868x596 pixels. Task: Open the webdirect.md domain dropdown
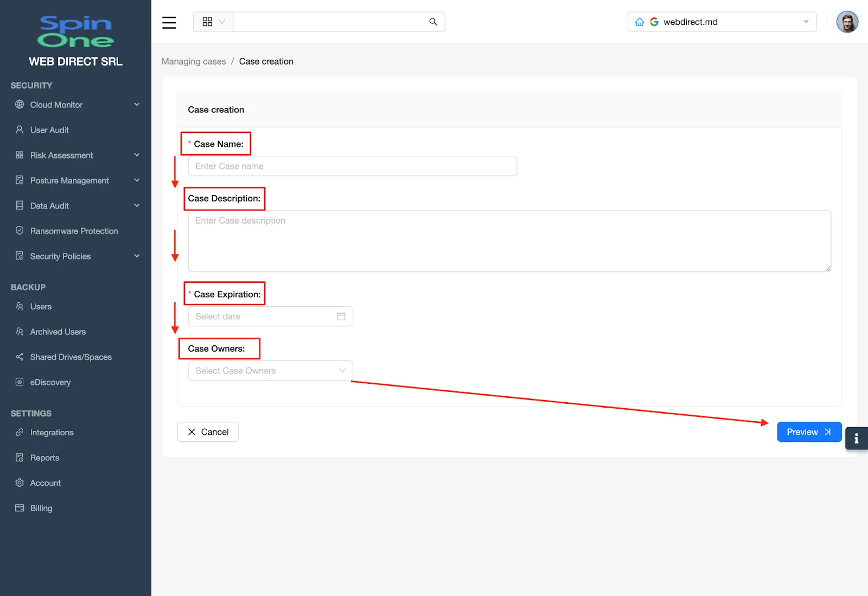(x=805, y=22)
